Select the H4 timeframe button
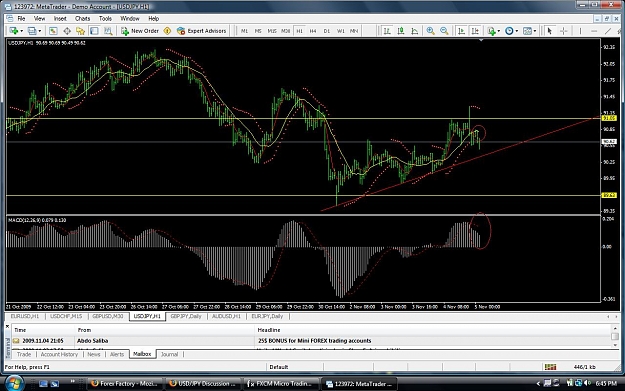The width and height of the screenshot is (625, 391). tap(313, 31)
